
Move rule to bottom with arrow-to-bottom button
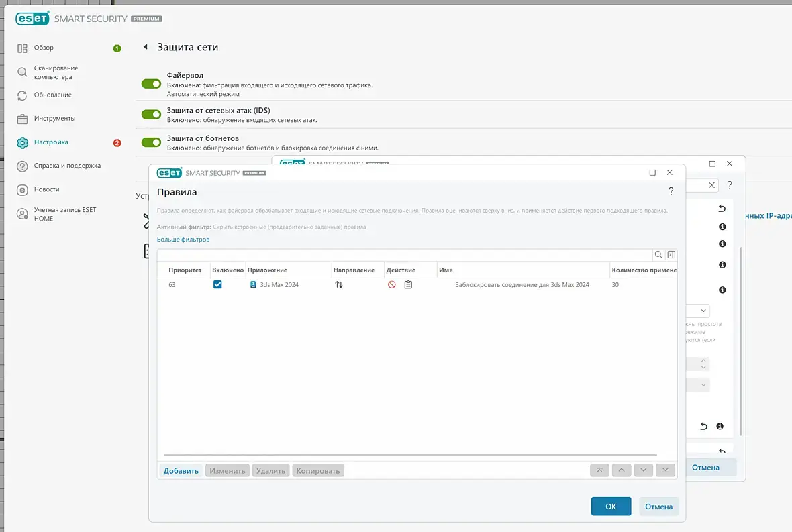[665, 470]
